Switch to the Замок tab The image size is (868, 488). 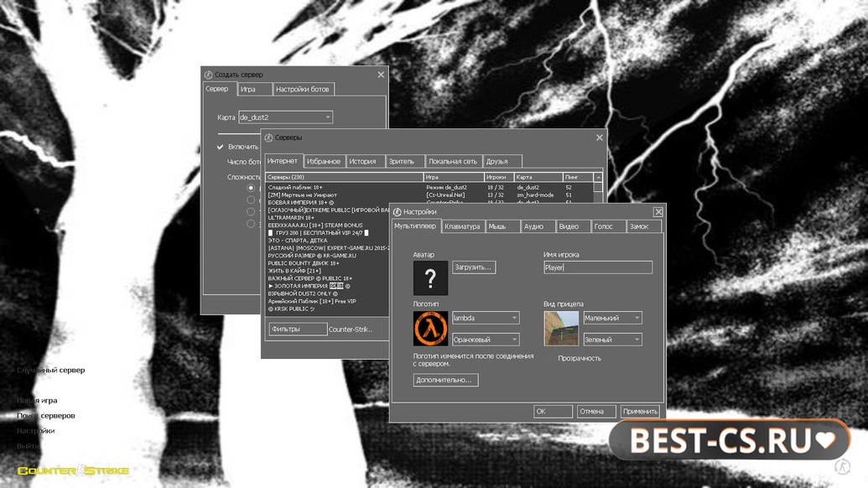pyautogui.click(x=644, y=226)
